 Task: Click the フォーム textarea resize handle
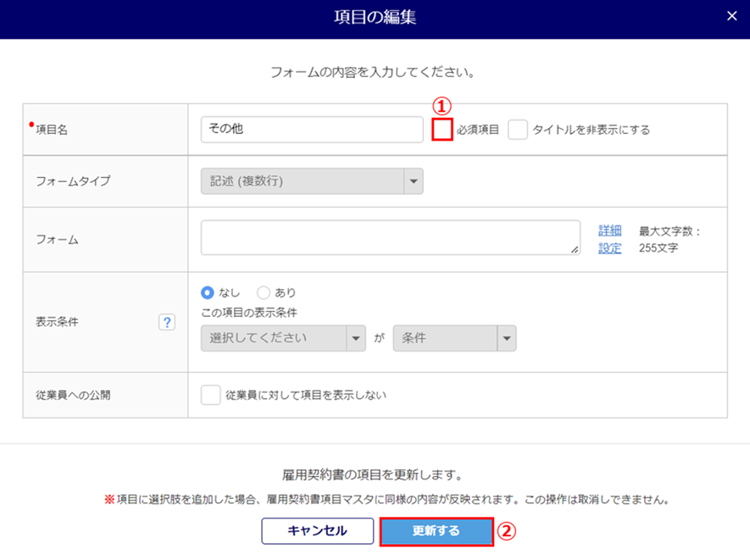point(575,250)
